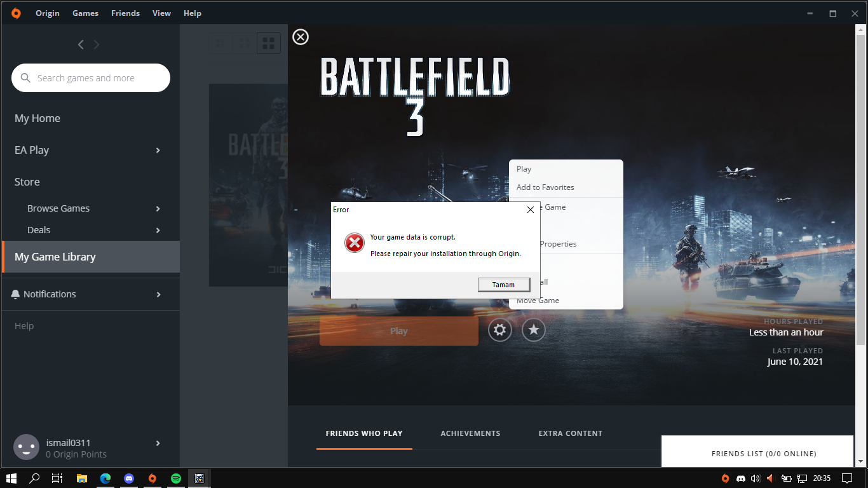Open the Help menu in the menu bar
The image size is (868, 488).
pos(193,13)
